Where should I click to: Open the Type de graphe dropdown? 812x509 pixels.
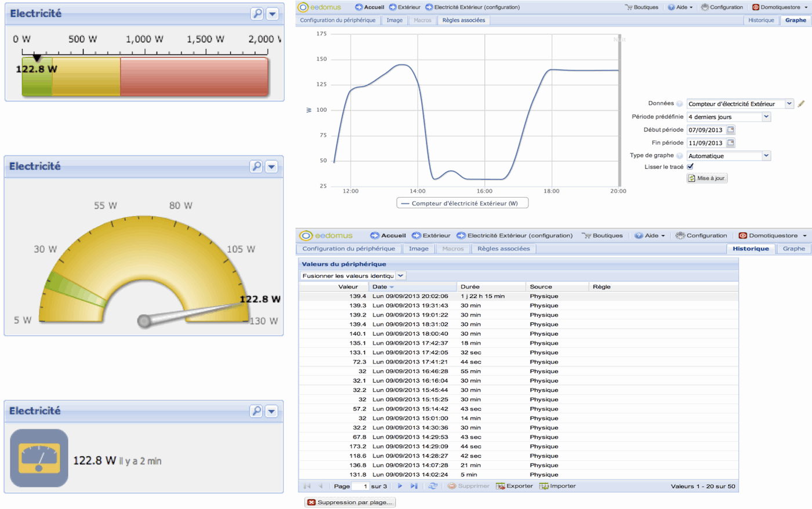pyautogui.click(x=728, y=155)
